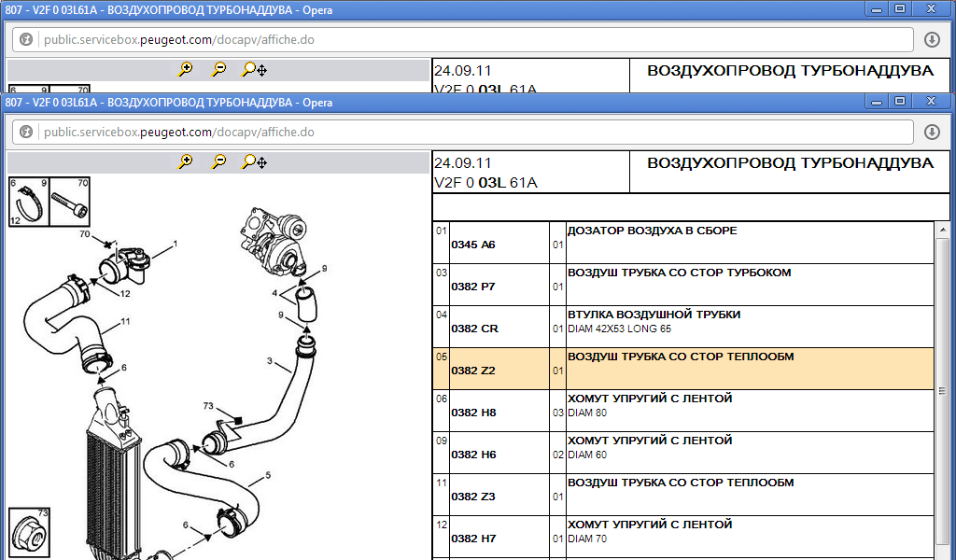Image resolution: width=956 pixels, height=560 pixels.
Task: Open downloads icon in back window
Action: (x=932, y=40)
